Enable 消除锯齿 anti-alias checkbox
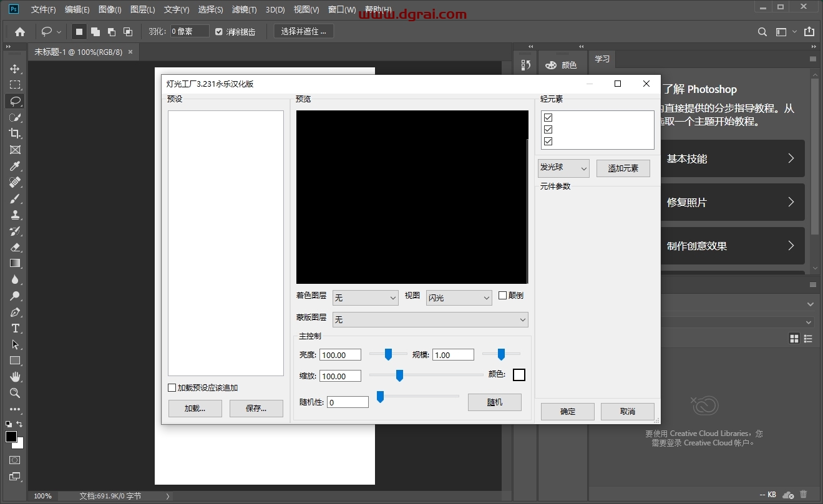 click(219, 31)
